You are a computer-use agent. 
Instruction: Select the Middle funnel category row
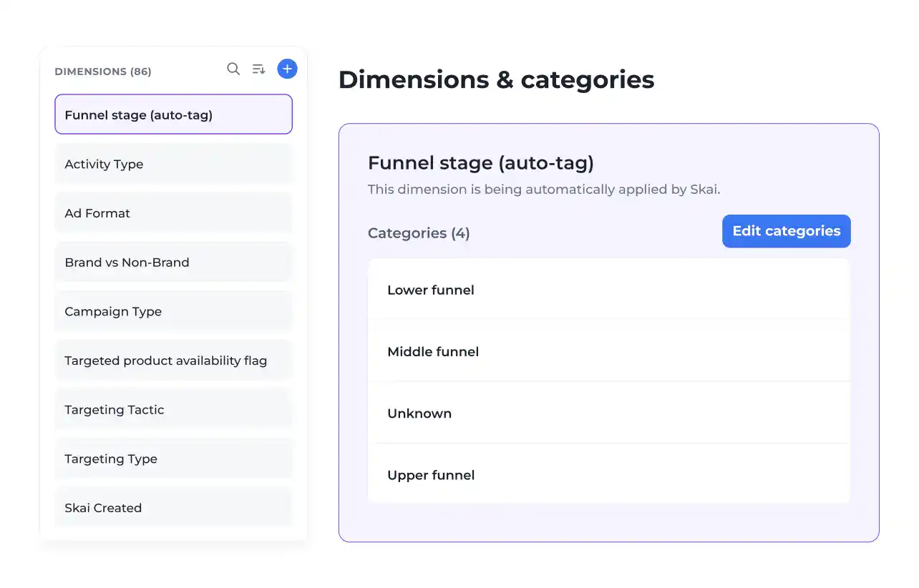[609, 351]
